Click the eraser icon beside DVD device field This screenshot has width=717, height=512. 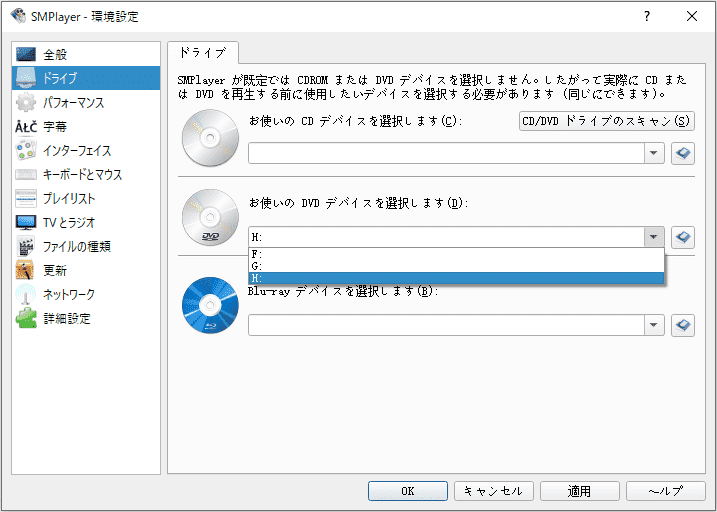click(x=682, y=237)
